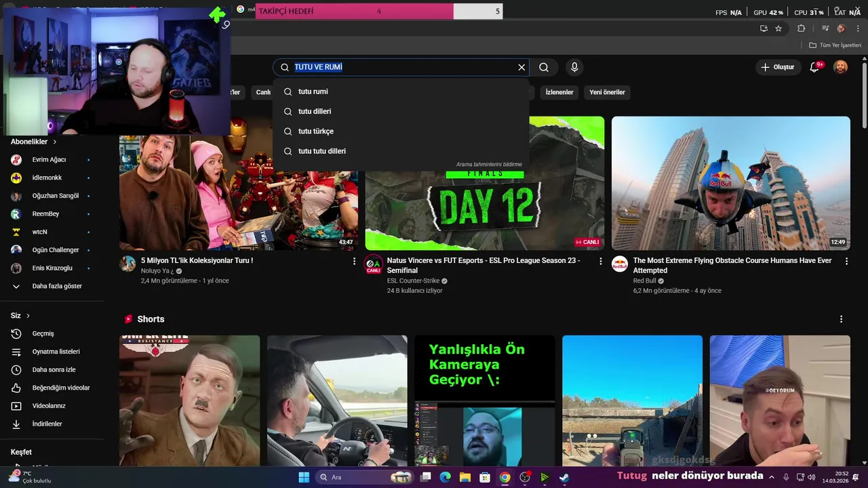Open Oynatma listeleri playlists icon
The image size is (868, 488).
click(x=16, y=352)
